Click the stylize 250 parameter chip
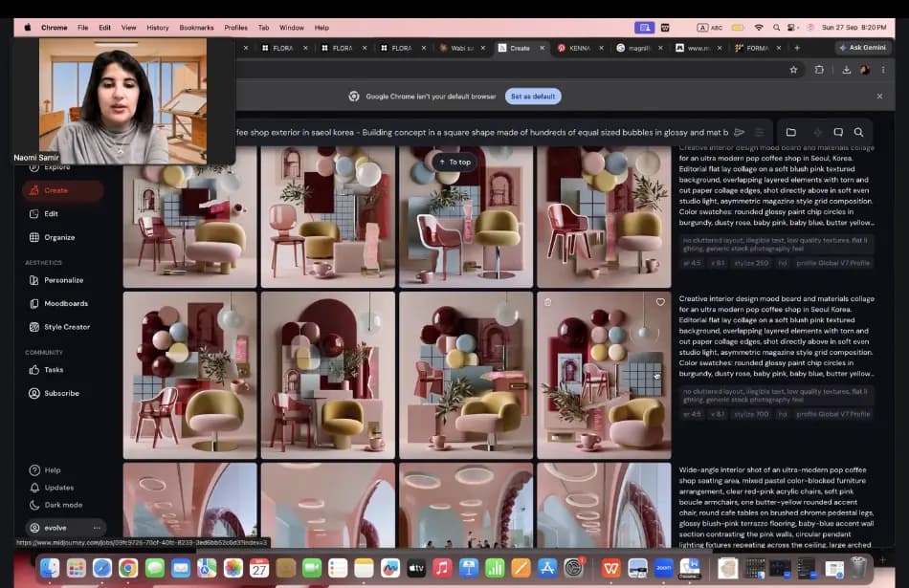The image size is (909, 588). [751, 263]
